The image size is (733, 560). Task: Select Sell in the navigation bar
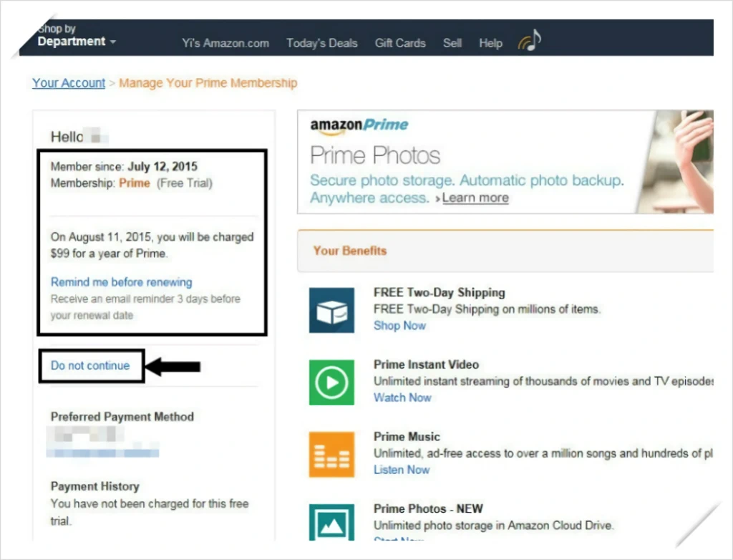tap(452, 43)
